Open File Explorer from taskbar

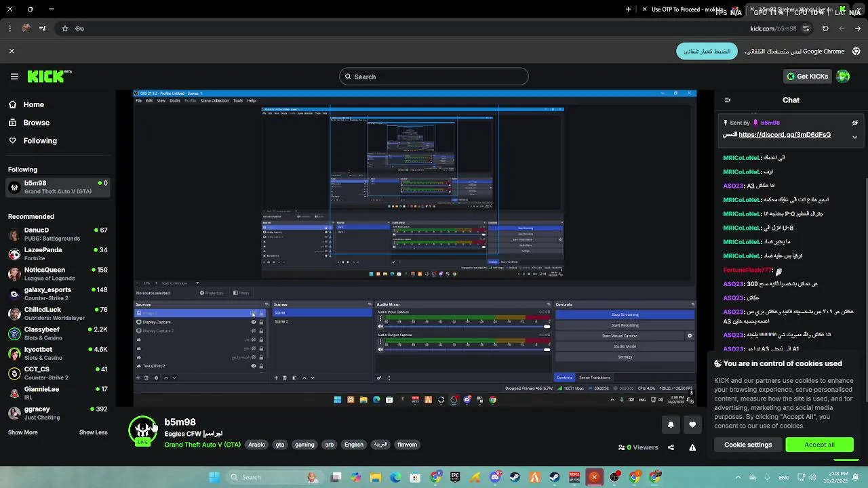(x=376, y=477)
